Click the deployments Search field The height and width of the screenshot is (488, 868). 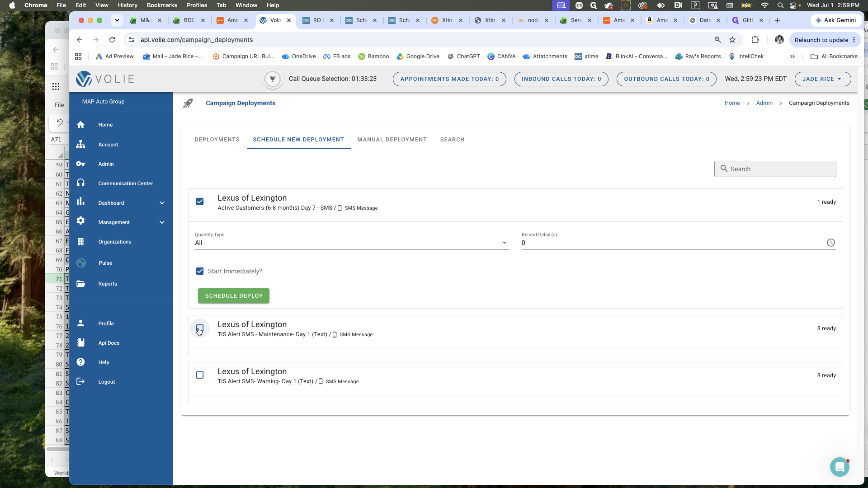tap(775, 169)
